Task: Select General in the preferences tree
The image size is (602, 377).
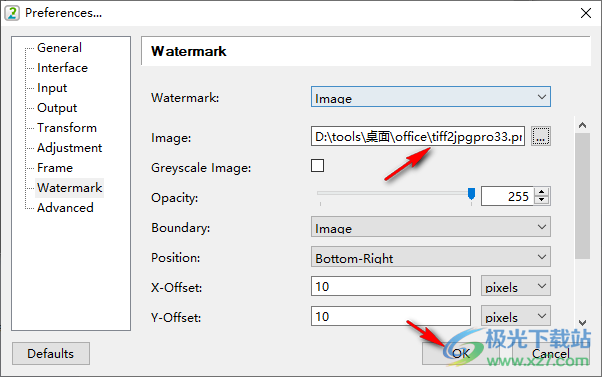Action: coord(60,48)
